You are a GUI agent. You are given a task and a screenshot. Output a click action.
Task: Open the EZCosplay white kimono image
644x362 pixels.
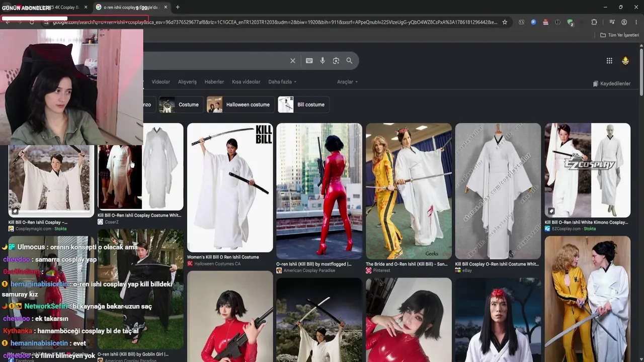pyautogui.click(x=587, y=170)
